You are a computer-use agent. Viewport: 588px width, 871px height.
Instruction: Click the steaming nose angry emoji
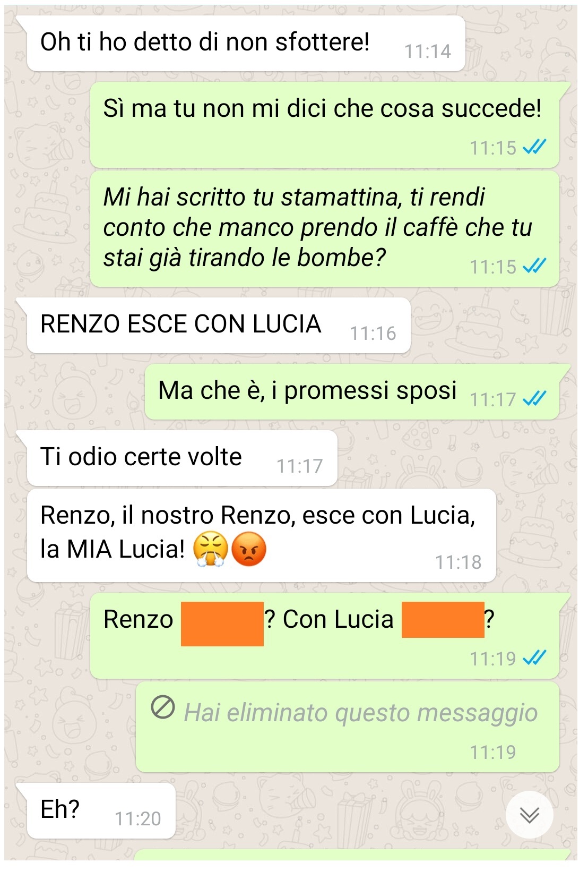pos(211,549)
